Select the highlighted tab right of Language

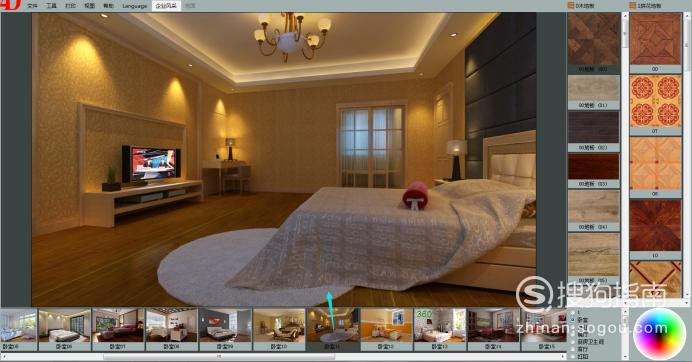(166, 6)
